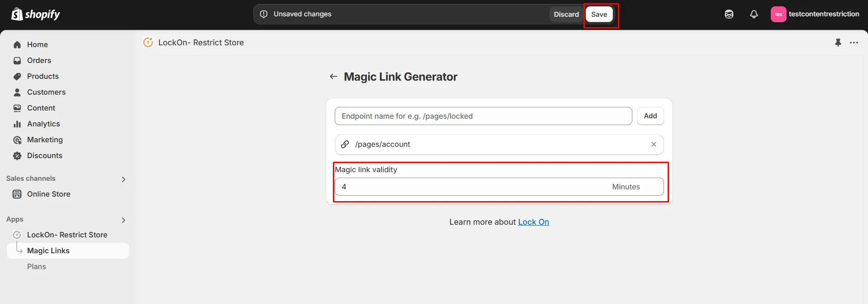
Task: Remove the /pages/account endpoint
Action: click(654, 144)
